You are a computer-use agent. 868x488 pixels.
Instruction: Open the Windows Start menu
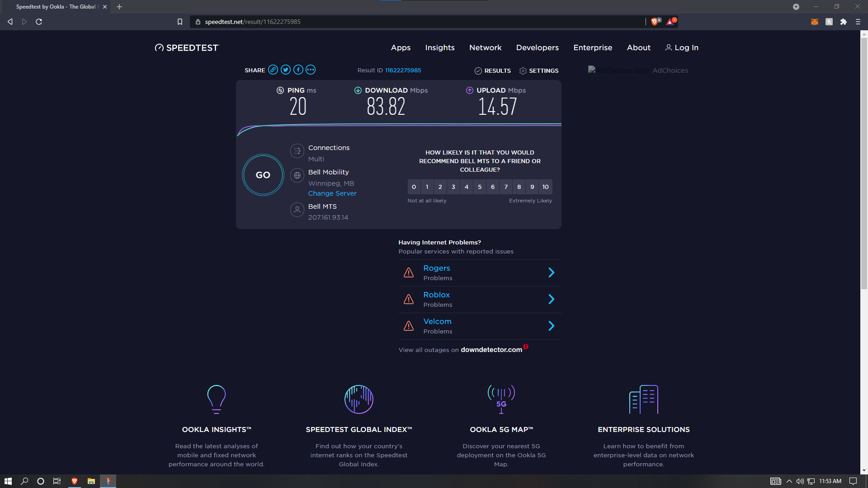(x=8, y=481)
